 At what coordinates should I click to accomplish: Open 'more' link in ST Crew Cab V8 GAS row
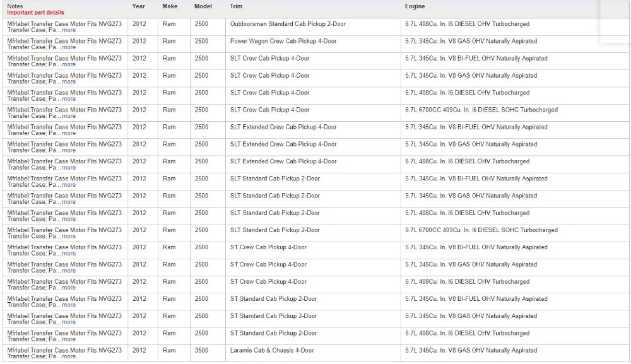pyautogui.click(x=69, y=271)
